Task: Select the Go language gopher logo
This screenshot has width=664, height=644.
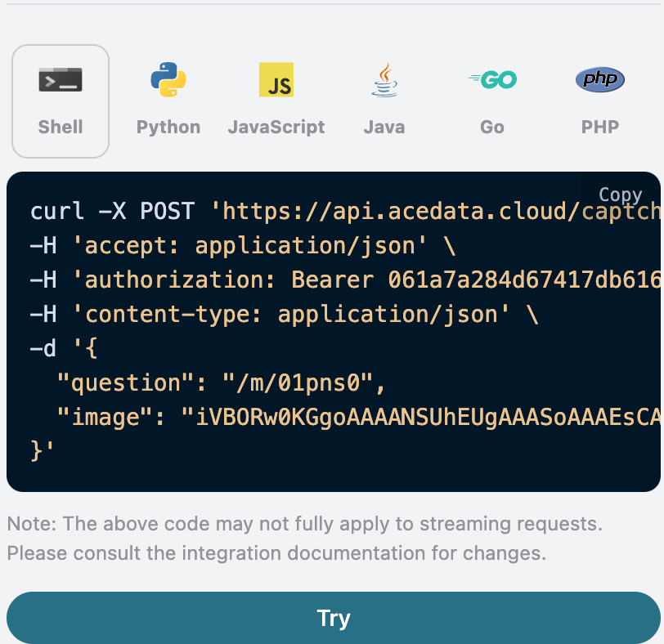Action: (x=491, y=79)
